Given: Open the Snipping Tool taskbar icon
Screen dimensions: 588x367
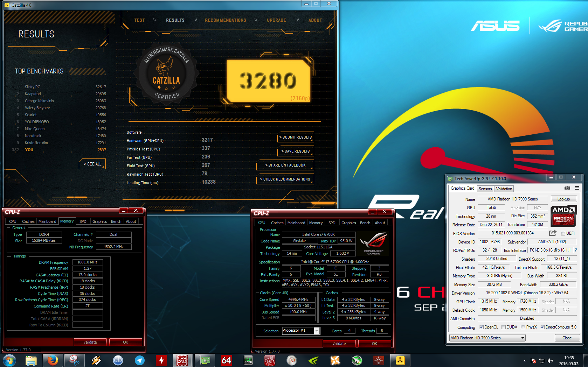Looking at the screenshot, I should [x=74, y=360].
